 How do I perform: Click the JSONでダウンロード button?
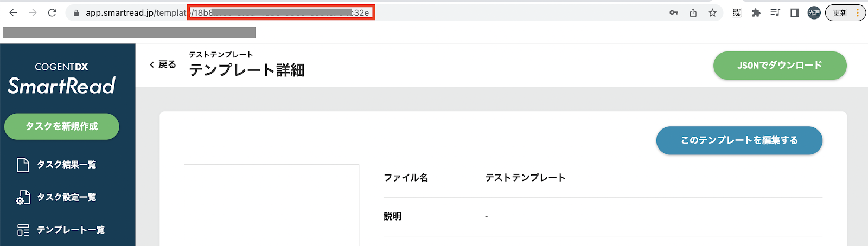(x=780, y=66)
